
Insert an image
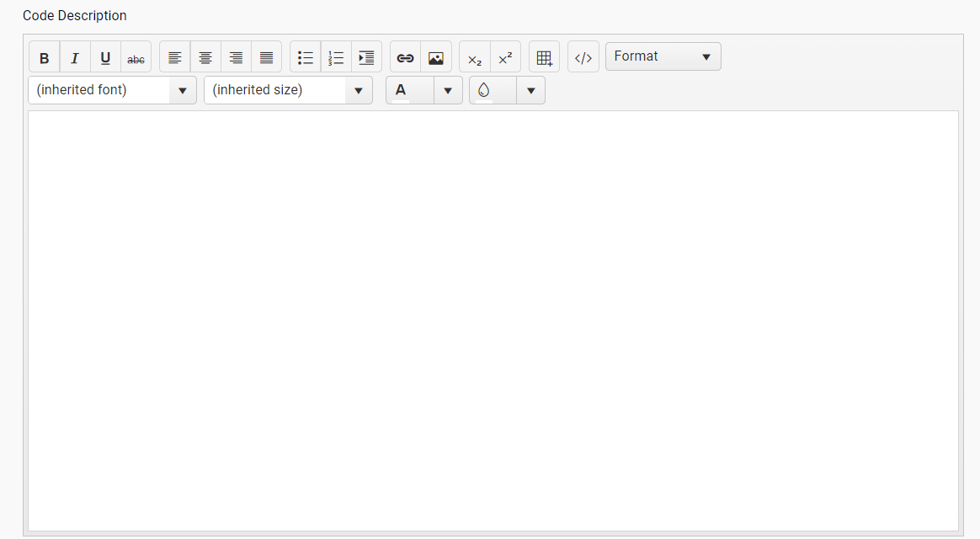[x=436, y=57]
